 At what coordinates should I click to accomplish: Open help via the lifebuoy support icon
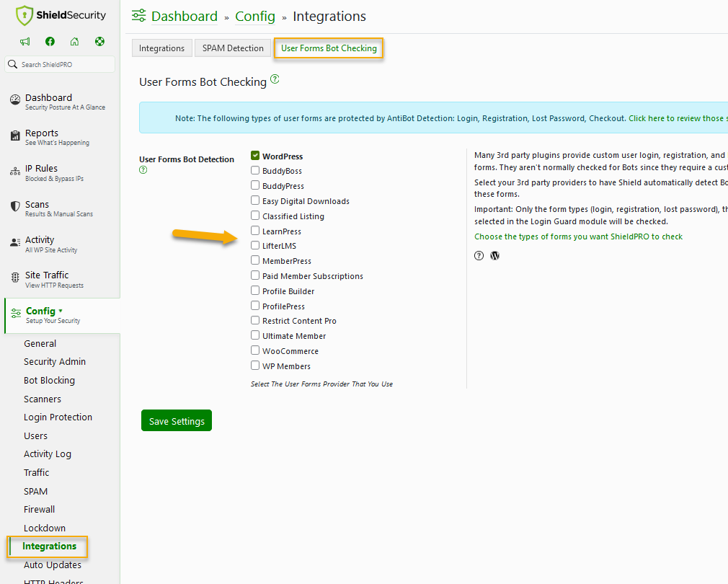(x=99, y=41)
